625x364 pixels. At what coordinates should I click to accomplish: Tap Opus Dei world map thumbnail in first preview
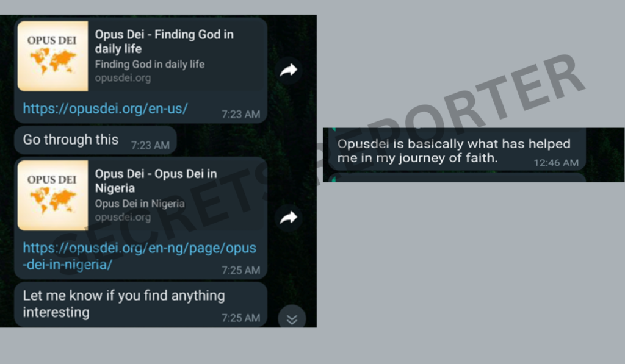pyautogui.click(x=52, y=56)
